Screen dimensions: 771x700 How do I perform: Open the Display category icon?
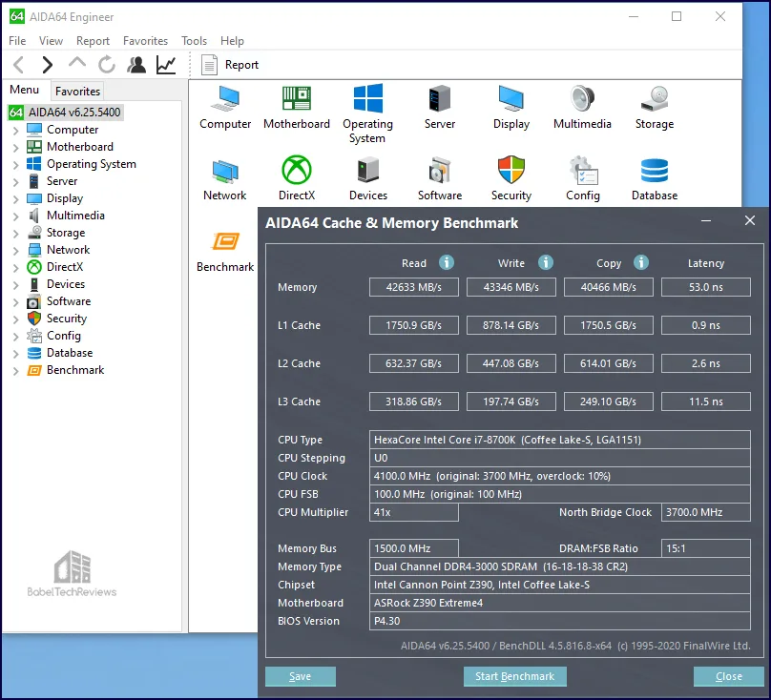511,107
